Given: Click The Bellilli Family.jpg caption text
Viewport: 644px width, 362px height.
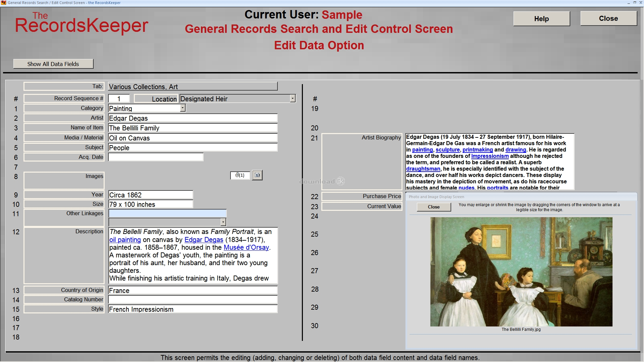Looking at the screenshot, I should click(521, 329).
